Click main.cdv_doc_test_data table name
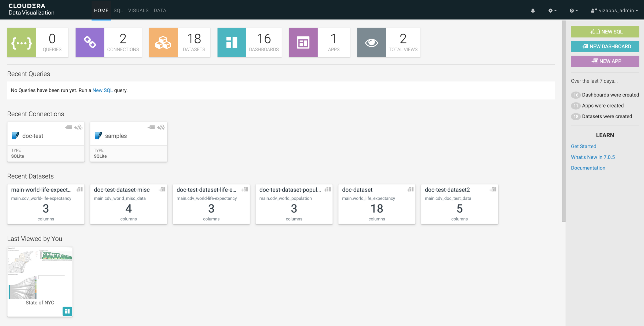644x326 pixels. [x=448, y=198]
